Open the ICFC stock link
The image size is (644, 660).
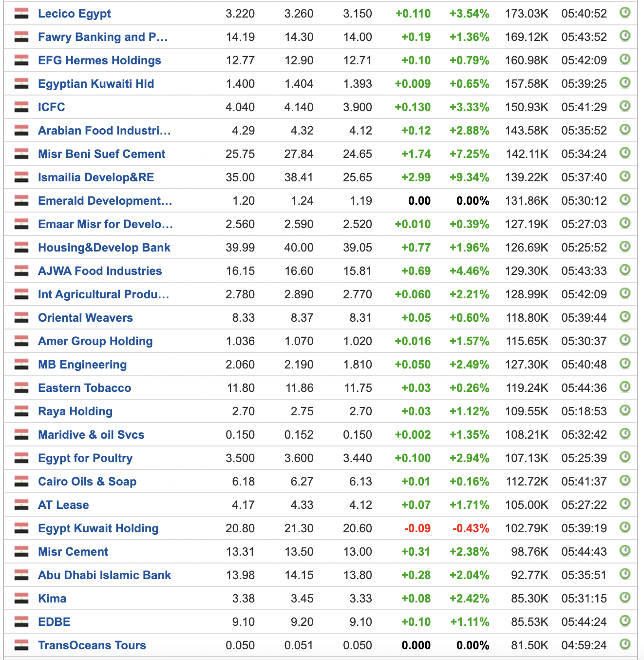[51, 107]
